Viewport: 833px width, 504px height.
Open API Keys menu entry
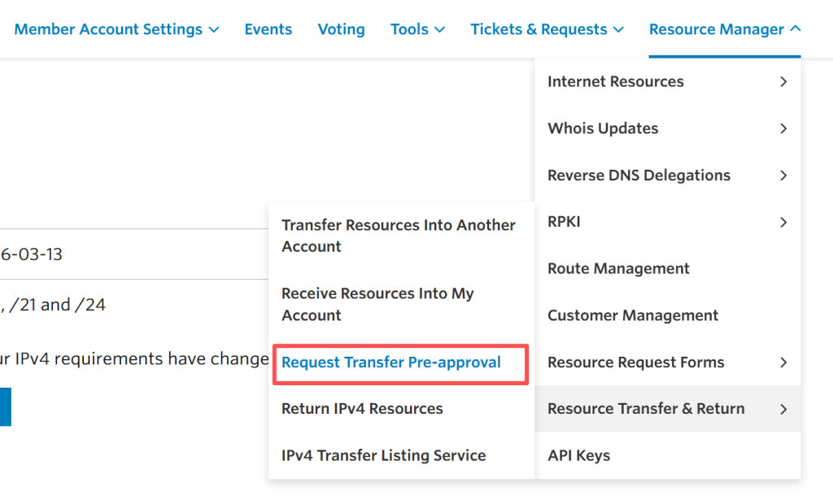click(578, 456)
